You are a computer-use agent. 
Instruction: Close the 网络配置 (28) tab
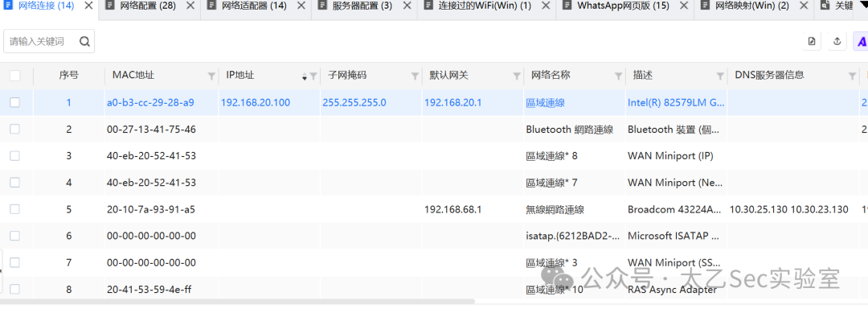pyautogui.click(x=190, y=6)
